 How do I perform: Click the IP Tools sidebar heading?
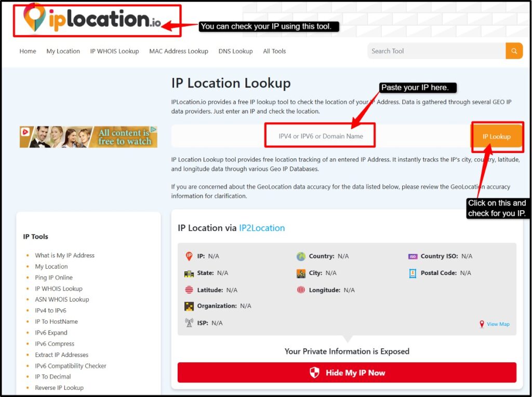tap(36, 237)
